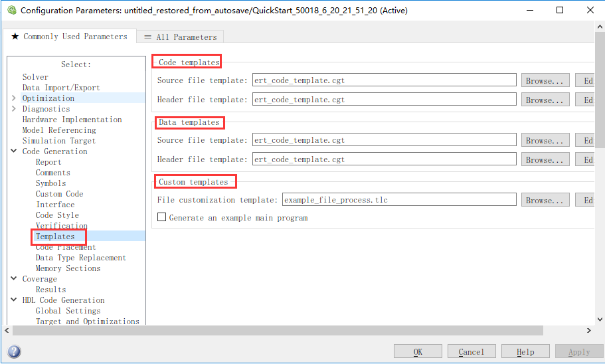This screenshot has height=364, width=605.
Task: Open the Memory Sections pane
Action: 68,268
